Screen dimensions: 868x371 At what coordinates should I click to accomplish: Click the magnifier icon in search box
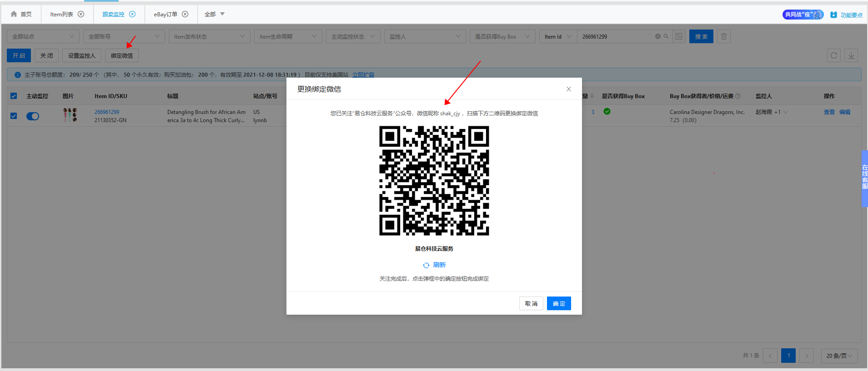(x=666, y=36)
